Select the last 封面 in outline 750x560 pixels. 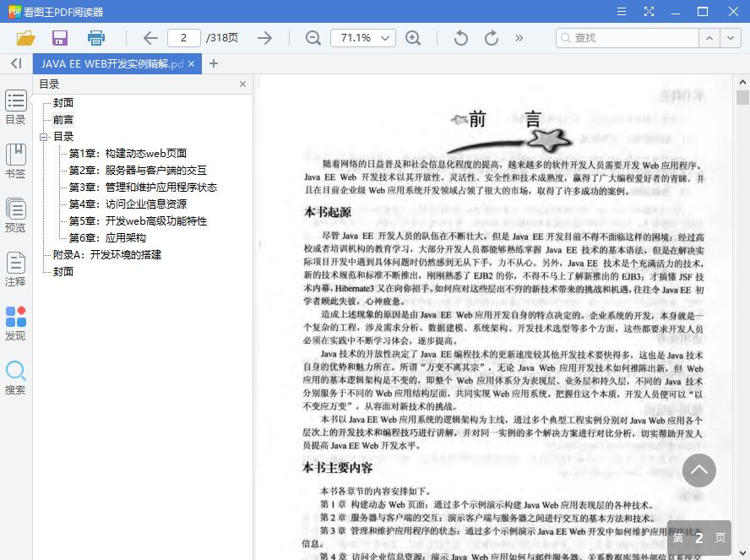pos(63,272)
